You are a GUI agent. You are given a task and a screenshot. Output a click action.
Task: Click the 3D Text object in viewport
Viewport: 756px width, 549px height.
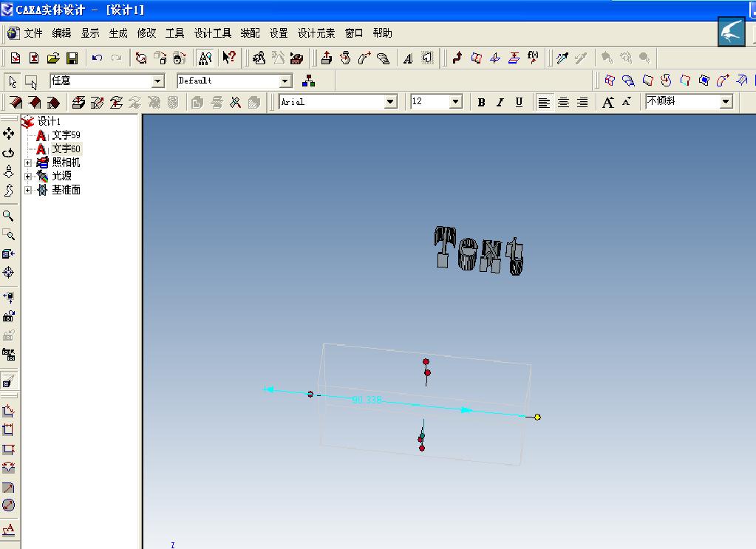click(479, 251)
